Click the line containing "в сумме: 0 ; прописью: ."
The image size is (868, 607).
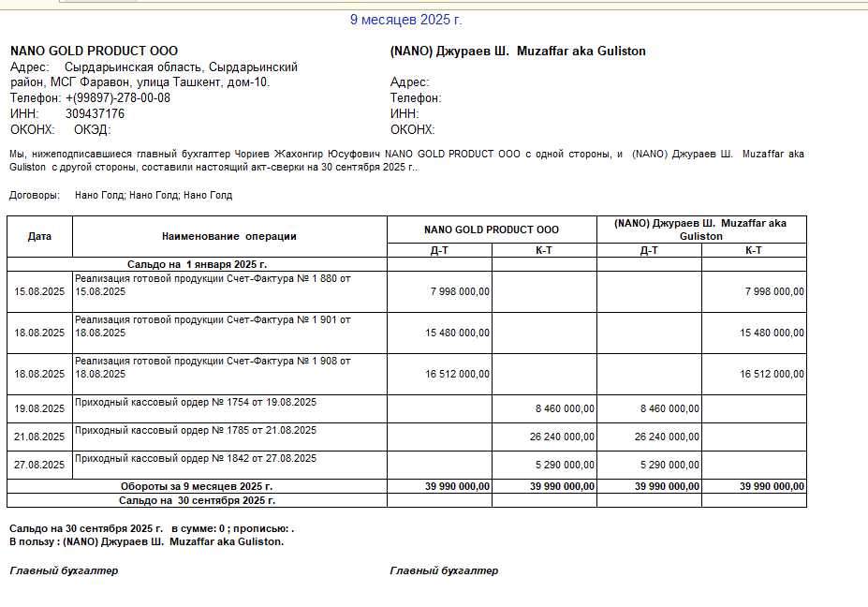point(152,529)
